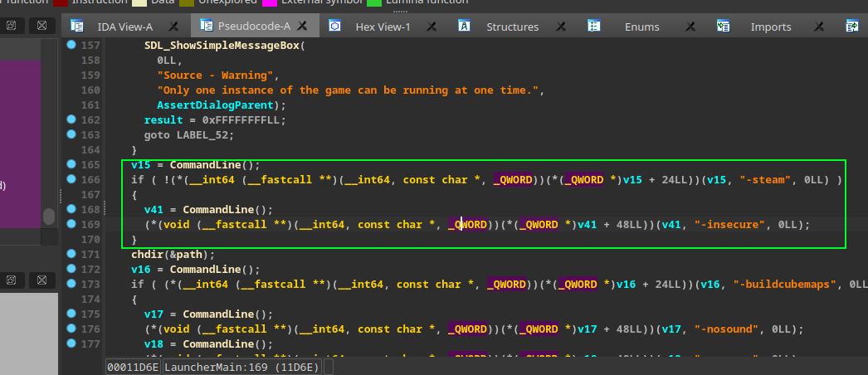This screenshot has height=375, width=868.
Task: Toggle the breakpoint dot on line 157
Action: point(71,45)
